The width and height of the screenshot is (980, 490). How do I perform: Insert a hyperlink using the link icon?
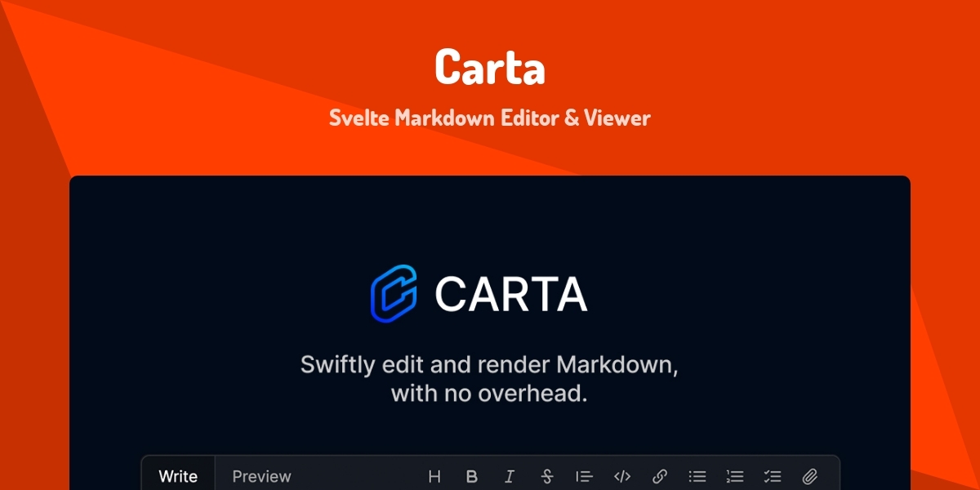tap(660, 476)
